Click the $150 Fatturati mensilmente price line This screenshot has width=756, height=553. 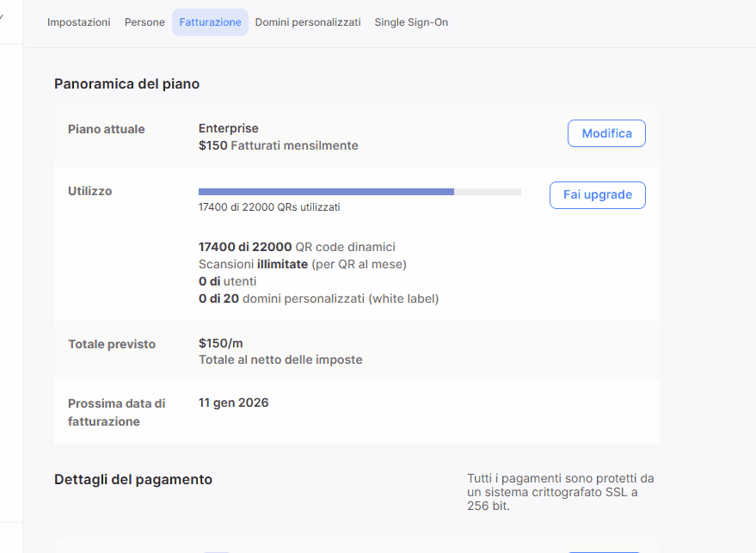[278, 145]
